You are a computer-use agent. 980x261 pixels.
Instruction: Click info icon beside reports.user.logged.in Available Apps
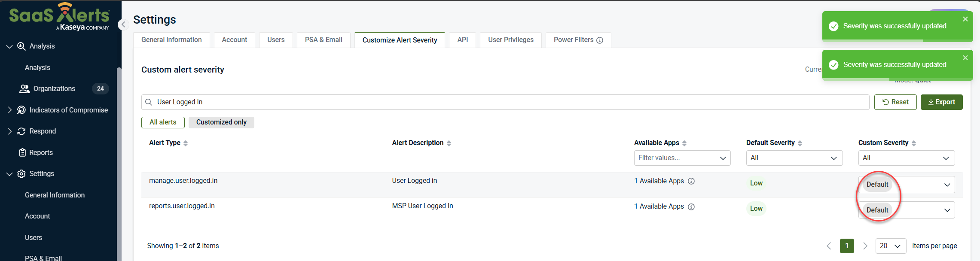pyautogui.click(x=691, y=207)
